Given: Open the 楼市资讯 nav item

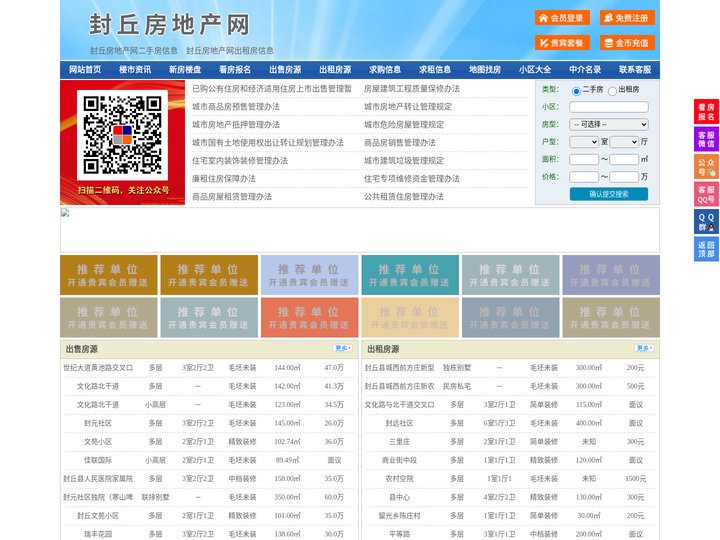Looking at the screenshot, I should click(135, 70).
